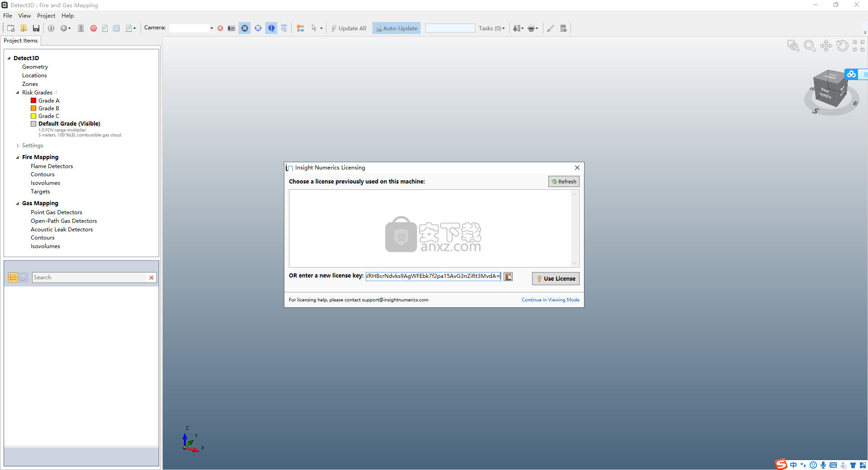The width and height of the screenshot is (868, 470).
Task: Click the camera snapshot icon
Action: click(231, 28)
